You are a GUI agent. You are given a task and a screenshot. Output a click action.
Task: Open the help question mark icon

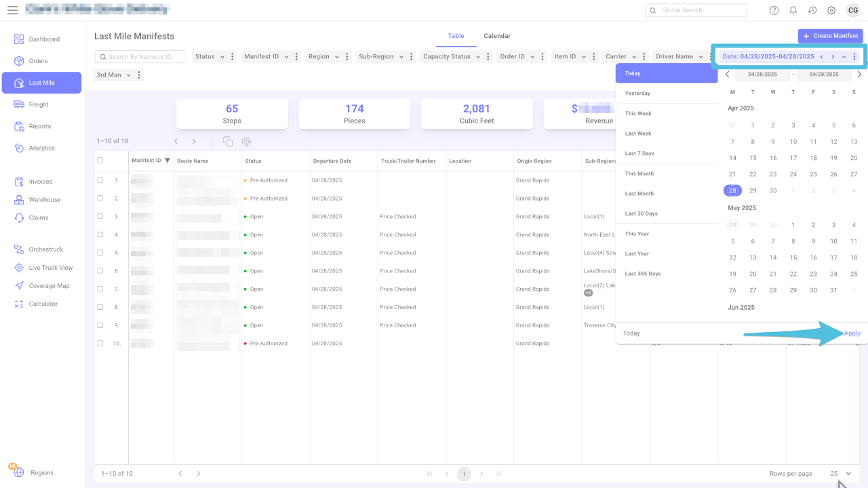(x=774, y=10)
